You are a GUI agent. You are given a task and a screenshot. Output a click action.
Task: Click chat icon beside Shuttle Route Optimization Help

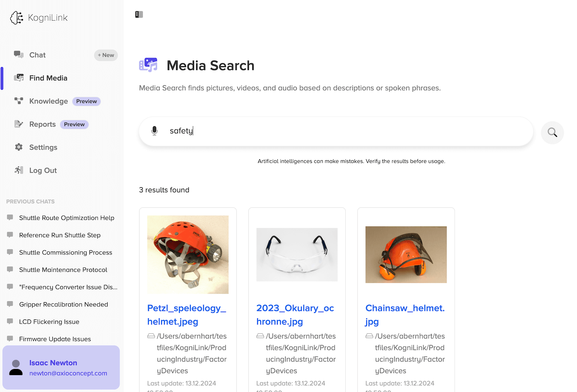[x=10, y=218]
